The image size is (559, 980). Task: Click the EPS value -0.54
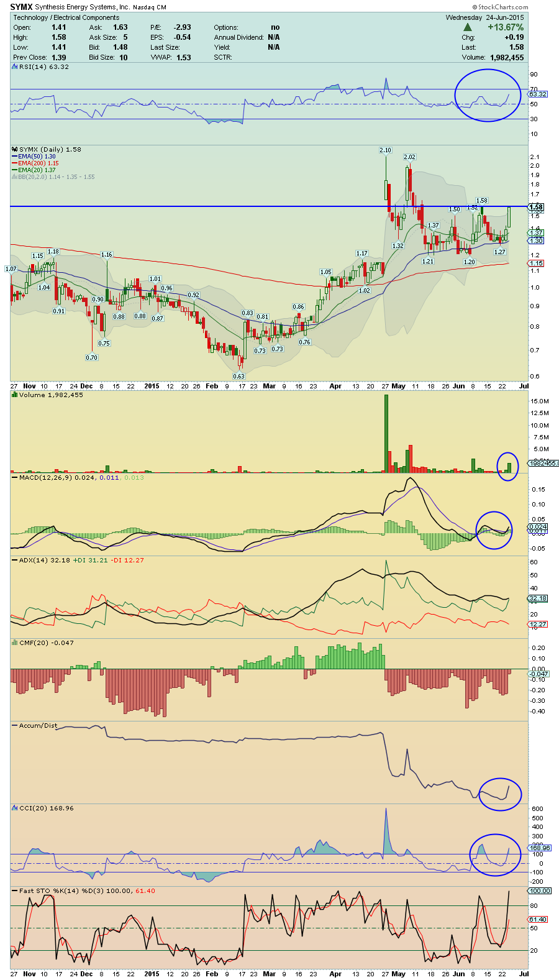(x=182, y=37)
